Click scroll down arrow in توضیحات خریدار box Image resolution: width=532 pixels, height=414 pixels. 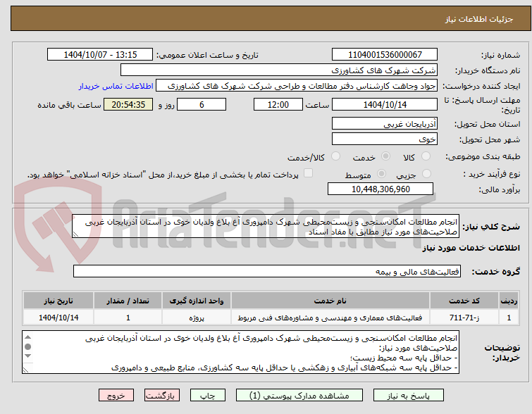(x=27, y=356)
